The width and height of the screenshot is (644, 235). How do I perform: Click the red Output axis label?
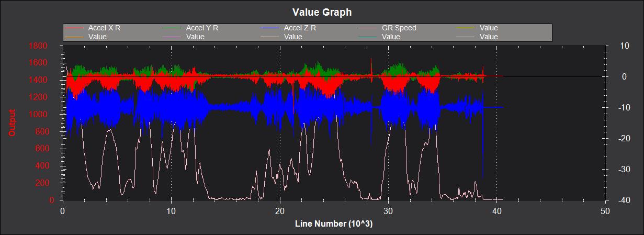point(12,122)
